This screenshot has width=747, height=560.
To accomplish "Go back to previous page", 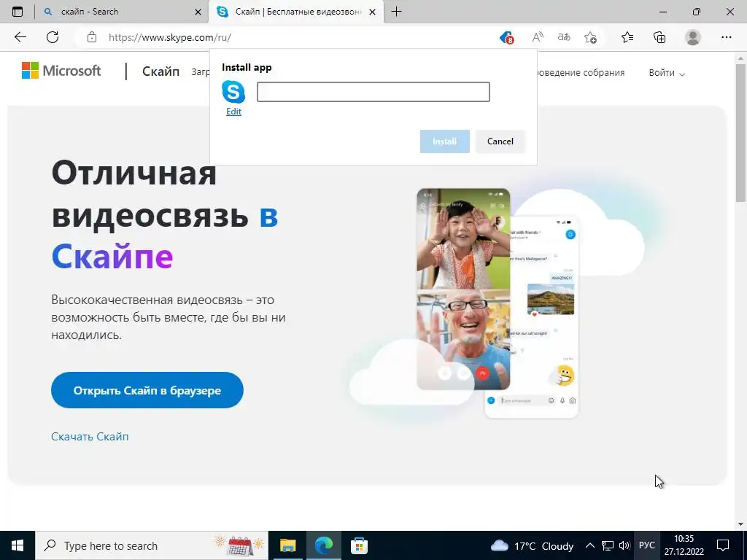I will (20, 37).
